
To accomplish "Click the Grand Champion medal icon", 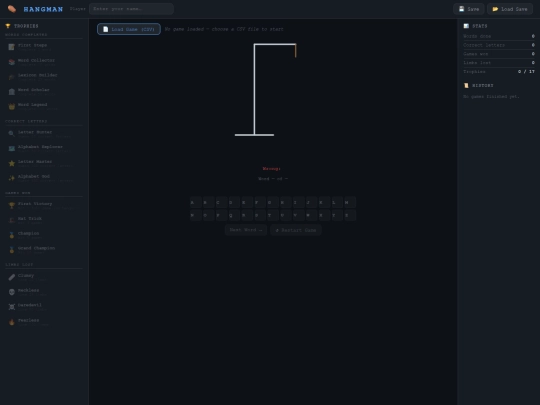I will point(12,250).
